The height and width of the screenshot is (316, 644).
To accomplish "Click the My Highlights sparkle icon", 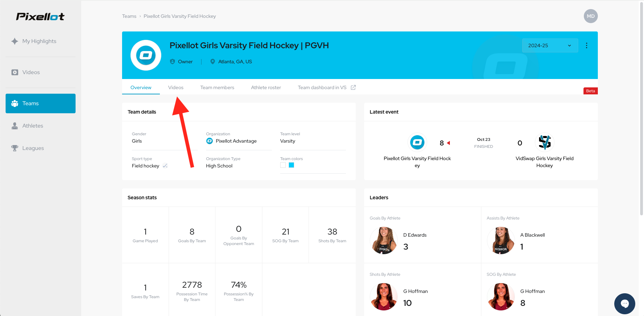I will (x=15, y=41).
